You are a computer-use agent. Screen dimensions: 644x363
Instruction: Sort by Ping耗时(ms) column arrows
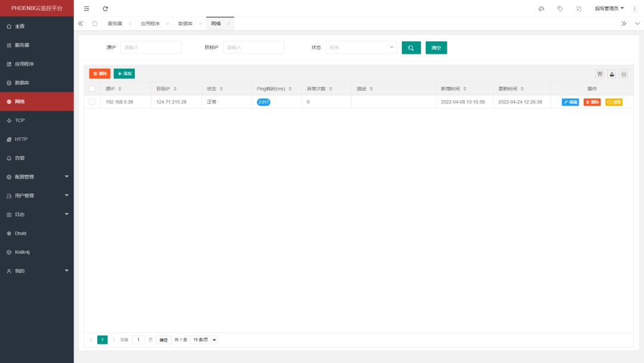tap(290, 89)
